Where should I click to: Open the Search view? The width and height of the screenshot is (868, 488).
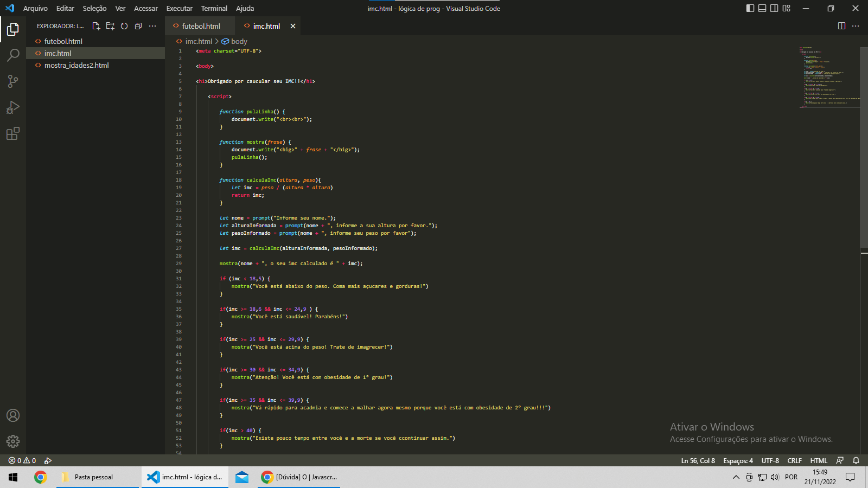coord(13,55)
